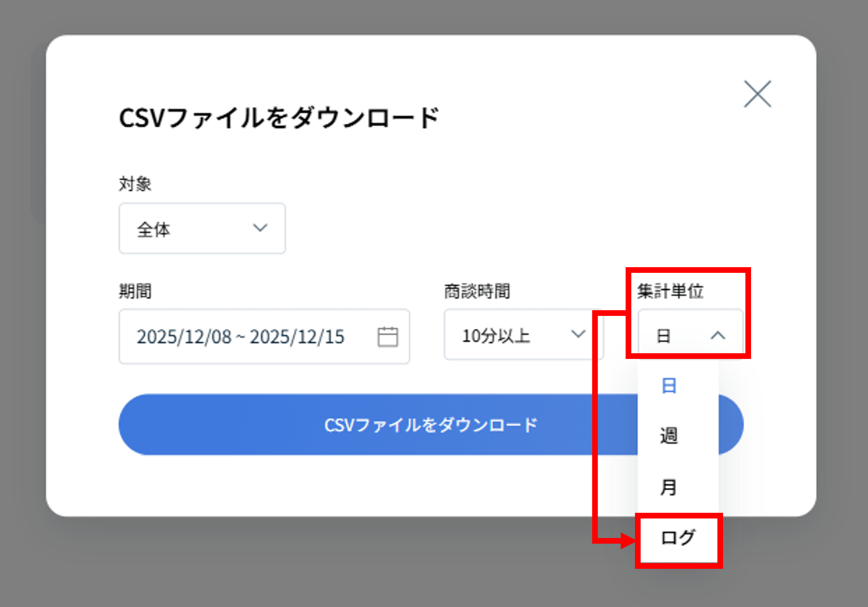
Task: Click the up chevron in 集計単位 selector
Action: coord(718,335)
